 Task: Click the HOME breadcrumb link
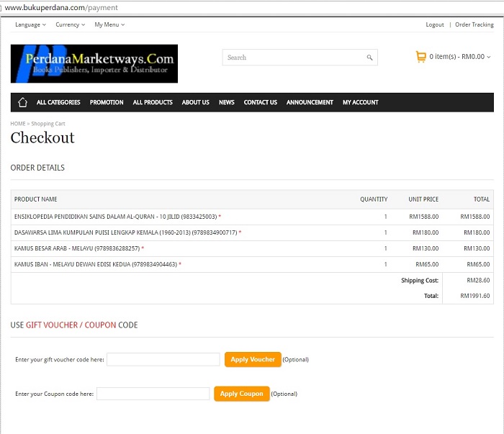(x=18, y=124)
